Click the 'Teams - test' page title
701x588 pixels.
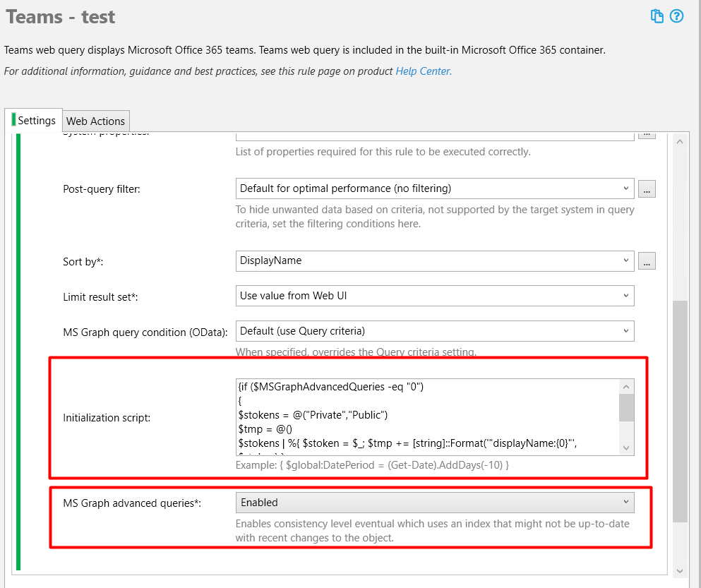pyautogui.click(x=60, y=17)
